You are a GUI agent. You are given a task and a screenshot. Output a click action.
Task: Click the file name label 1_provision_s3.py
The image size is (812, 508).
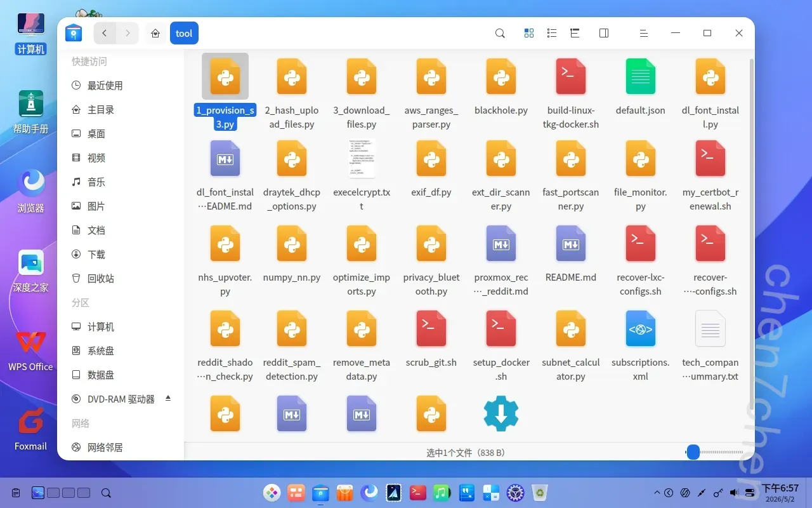(x=225, y=117)
